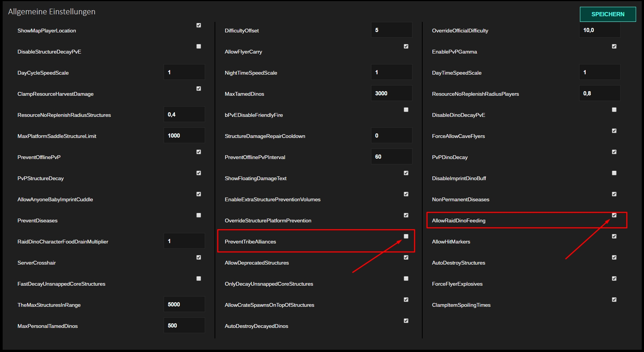The height and width of the screenshot is (352, 644).
Task: Toggle AllowCrateSpawnsOnTopOfStructures checkbox
Action: (x=406, y=300)
